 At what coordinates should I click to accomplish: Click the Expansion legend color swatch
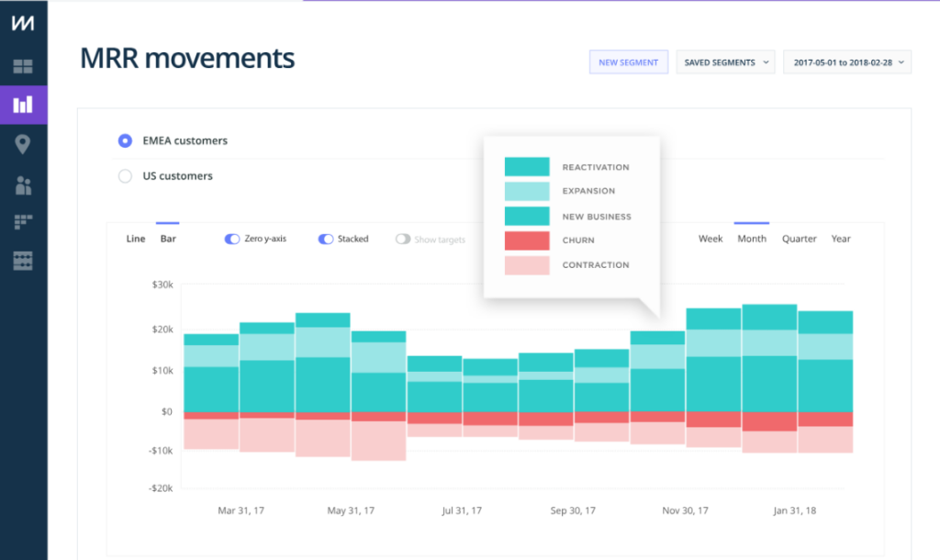pyautogui.click(x=527, y=191)
